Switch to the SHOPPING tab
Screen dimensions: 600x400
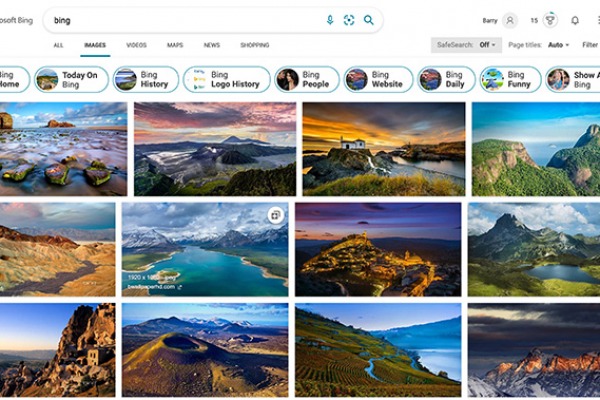255,45
